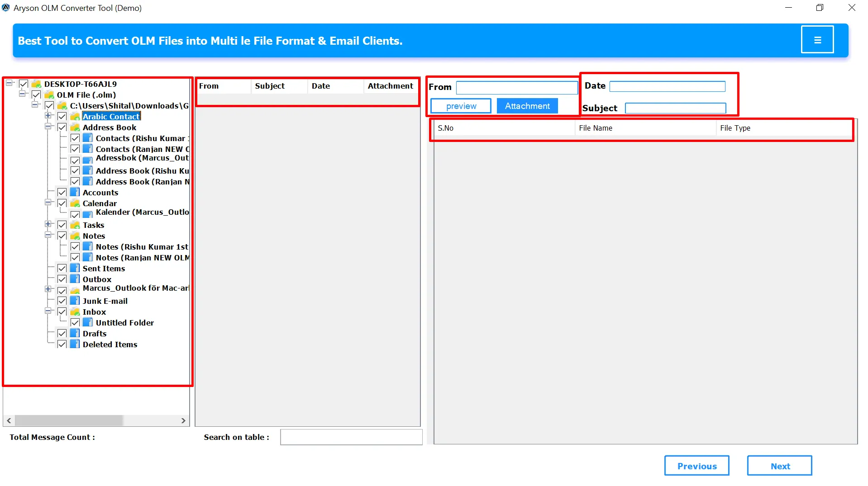The width and height of the screenshot is (868, 486).
Task: Open the hamburger menu in the blue banner
Action: coord(817,40)
